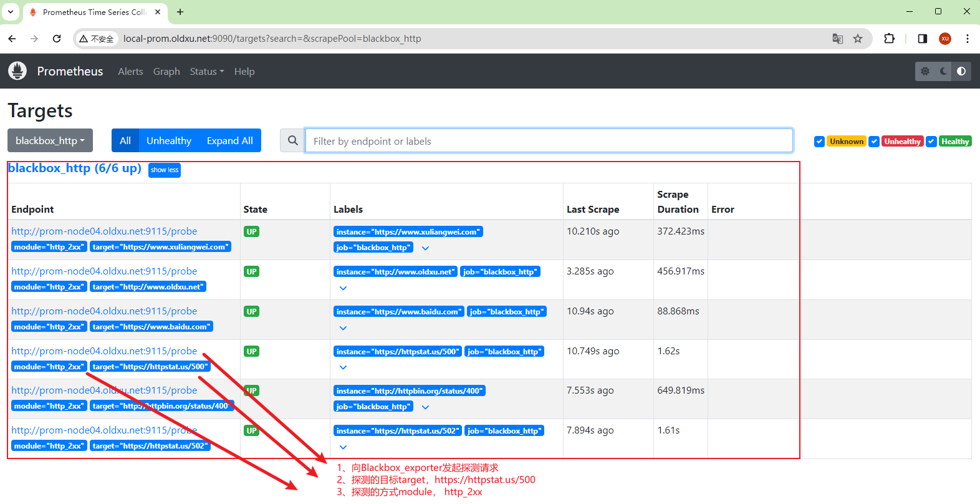
Task: Expand labels for the httpstat.us/500 instance row
Action: (x=343, y=367)
